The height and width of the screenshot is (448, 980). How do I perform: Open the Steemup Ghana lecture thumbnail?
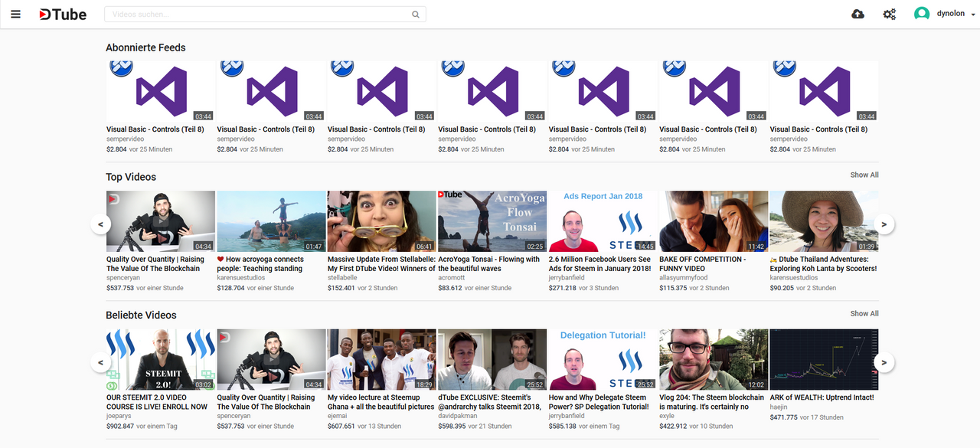(381, 360)
